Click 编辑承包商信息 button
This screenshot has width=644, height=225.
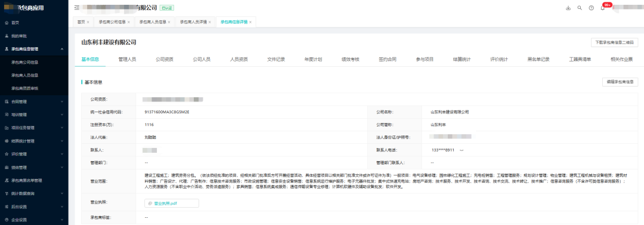tap(620, 82)
